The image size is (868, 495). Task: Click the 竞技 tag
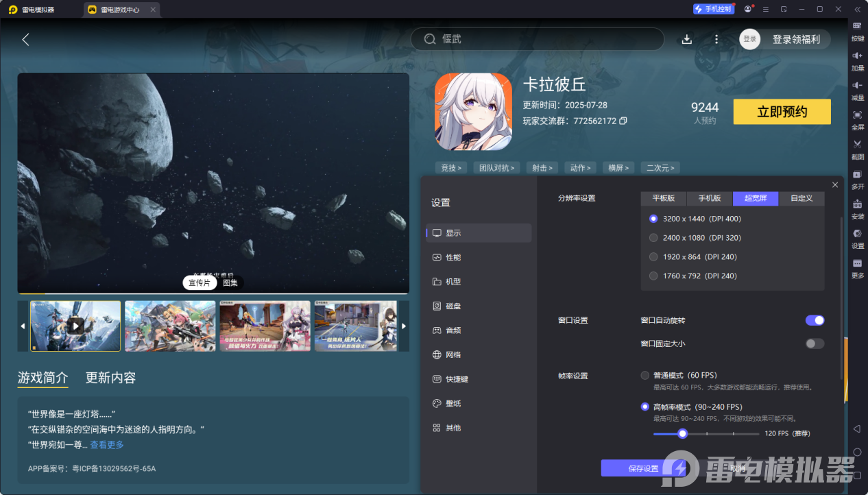coord(450,168)
